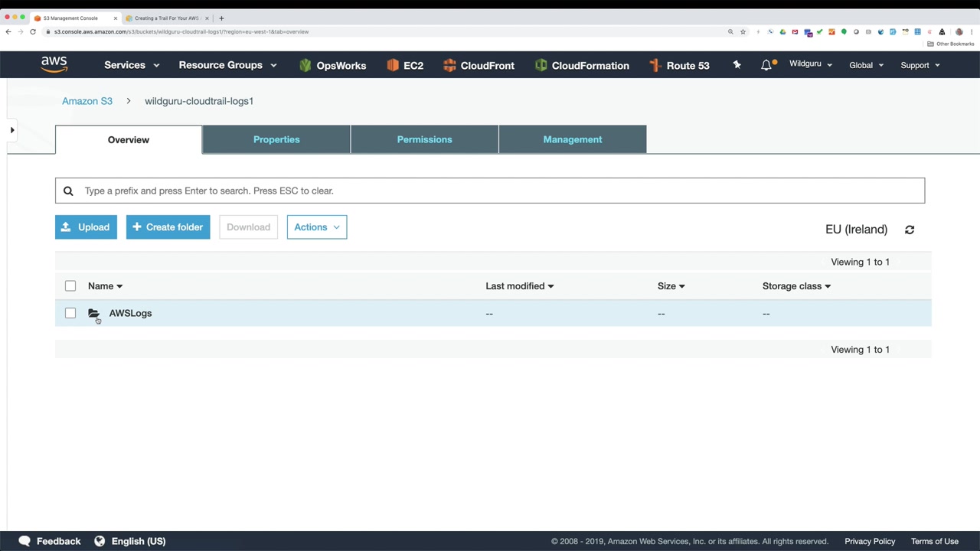The height and width of the screenshot is (551, 980).
Task: Sort by the Size column
Action: (x=671, y=286)
